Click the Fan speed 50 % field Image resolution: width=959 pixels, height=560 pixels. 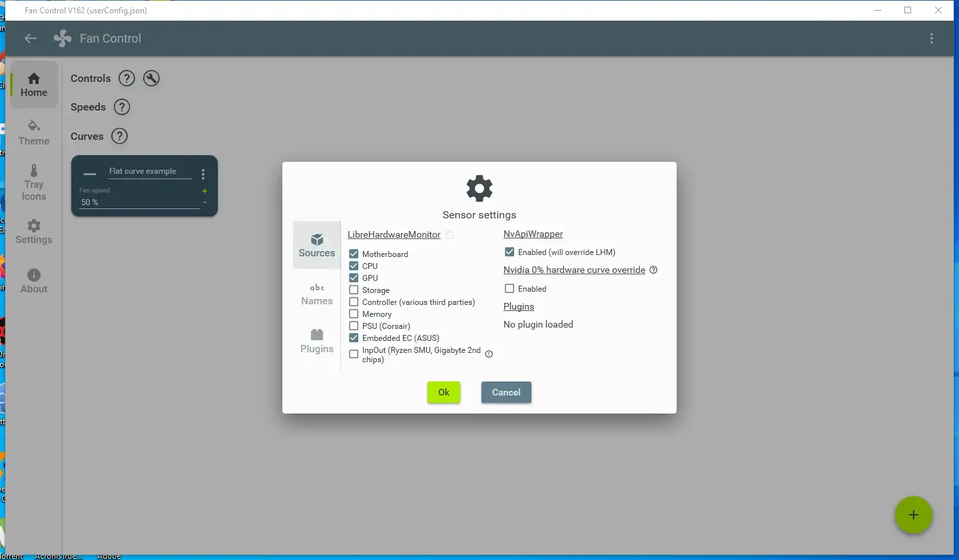(139, 202)
